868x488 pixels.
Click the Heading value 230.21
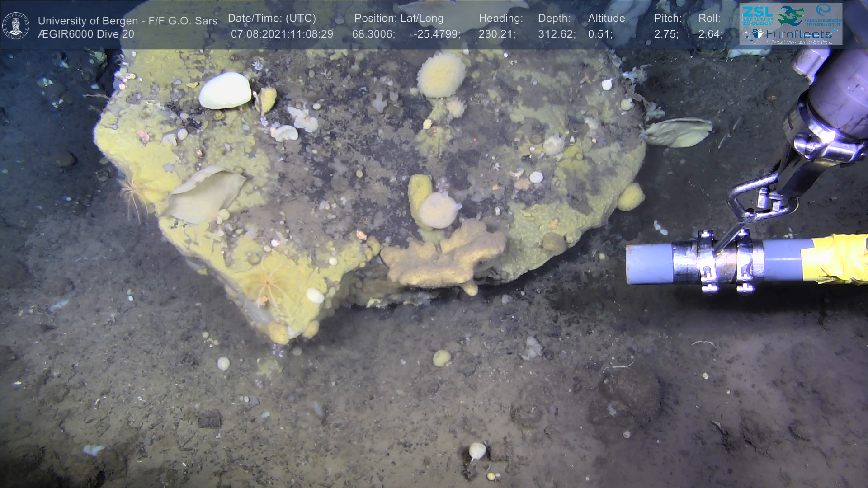[497, 34]
